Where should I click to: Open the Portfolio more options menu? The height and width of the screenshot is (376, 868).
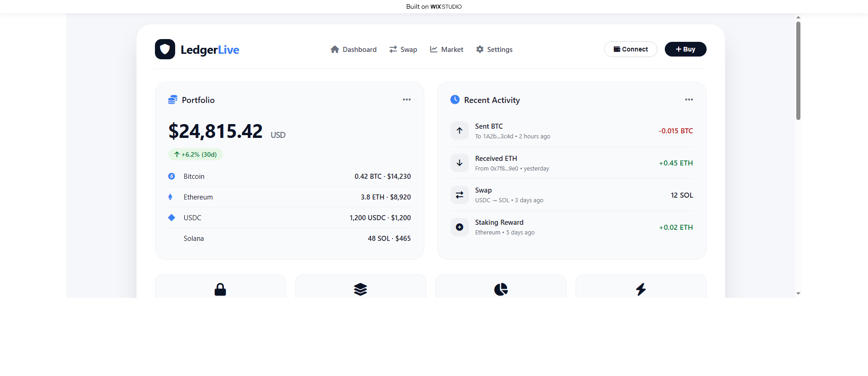[x=407, y=99]
